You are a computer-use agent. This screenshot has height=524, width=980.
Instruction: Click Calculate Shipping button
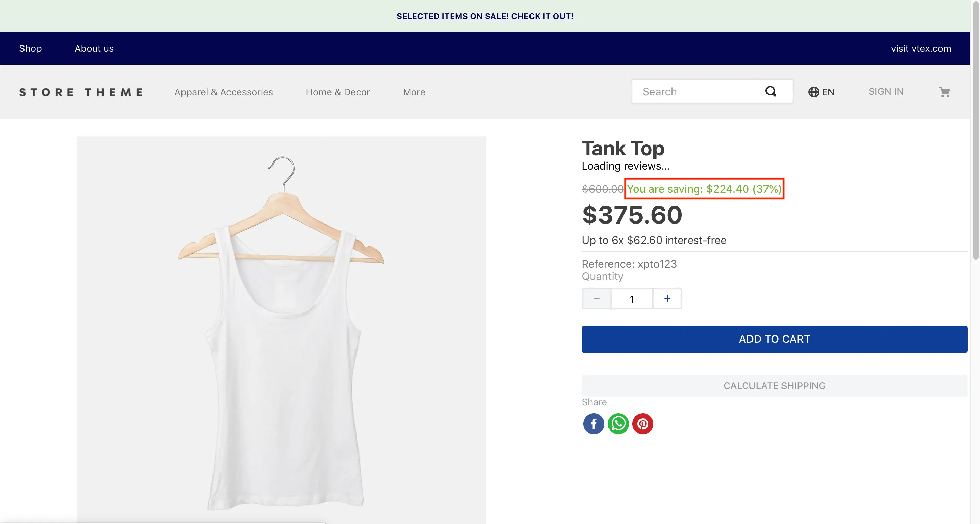click(x=774, y=385)
